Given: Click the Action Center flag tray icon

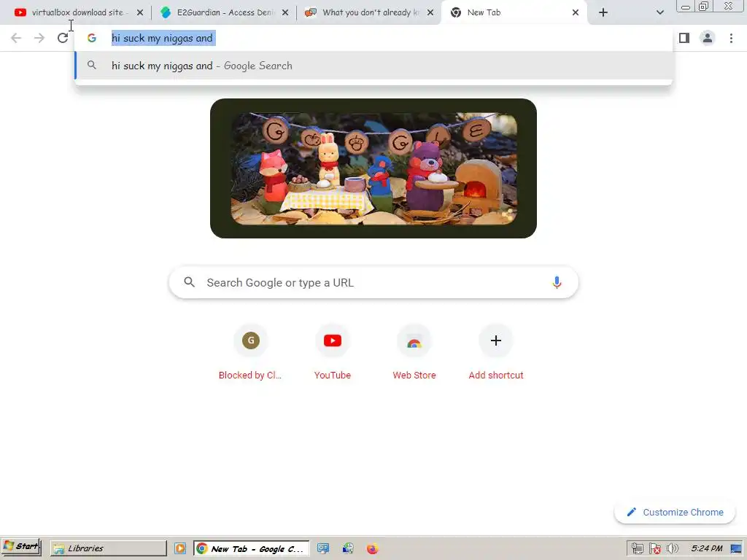Looking at the screenshot, I should [x=655, y=548].
